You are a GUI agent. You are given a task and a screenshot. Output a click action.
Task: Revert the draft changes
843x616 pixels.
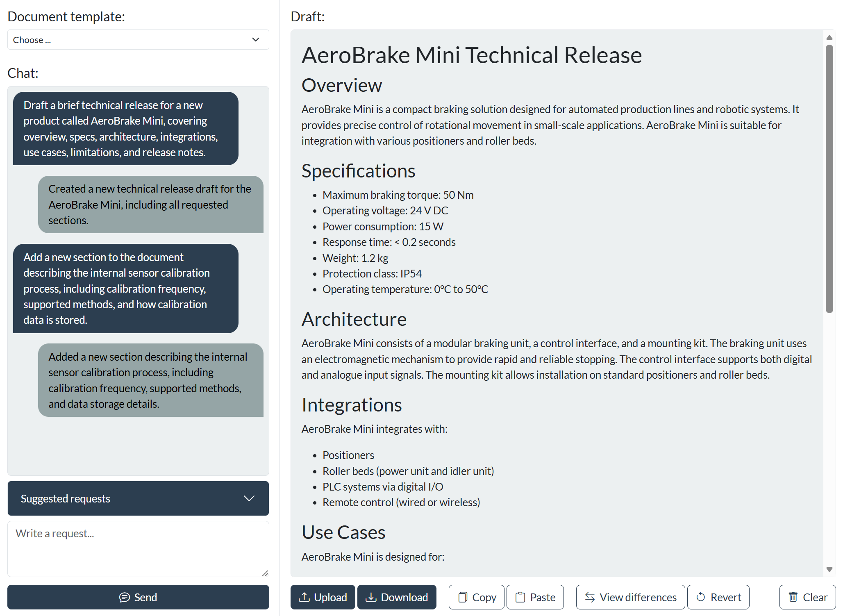(718, 597)
